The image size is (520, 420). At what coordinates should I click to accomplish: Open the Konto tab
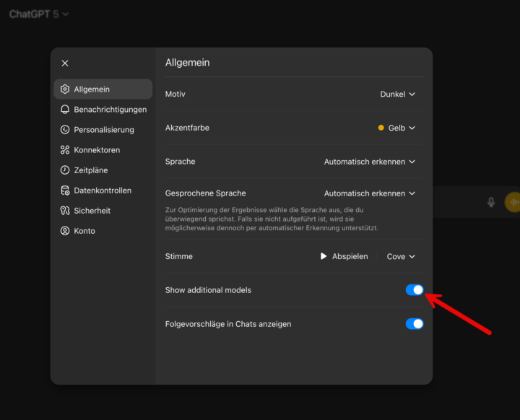(x=103, y=231)
